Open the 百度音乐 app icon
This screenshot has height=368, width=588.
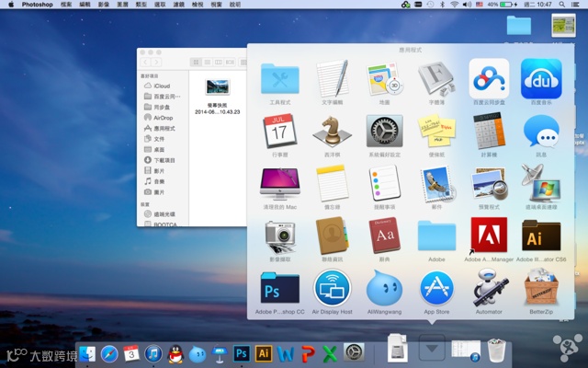pyautogui.click(x=541, y=78)
